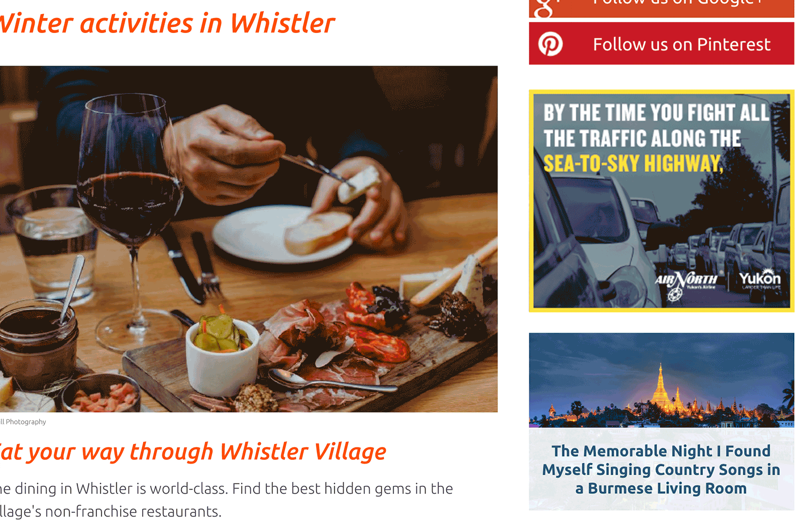Screen dimensions: 812x523
Task: Click the Google+ logo icon
Action: point(545,7)
